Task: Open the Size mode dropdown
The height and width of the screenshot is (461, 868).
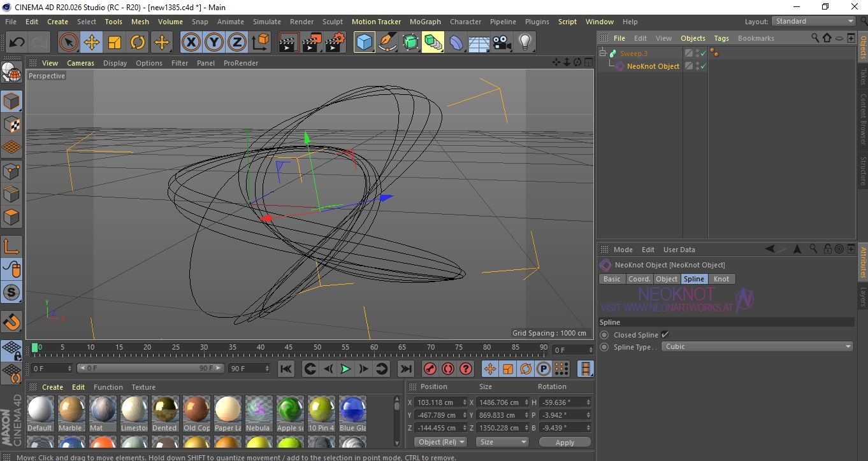Action: [x=503, y=442]
